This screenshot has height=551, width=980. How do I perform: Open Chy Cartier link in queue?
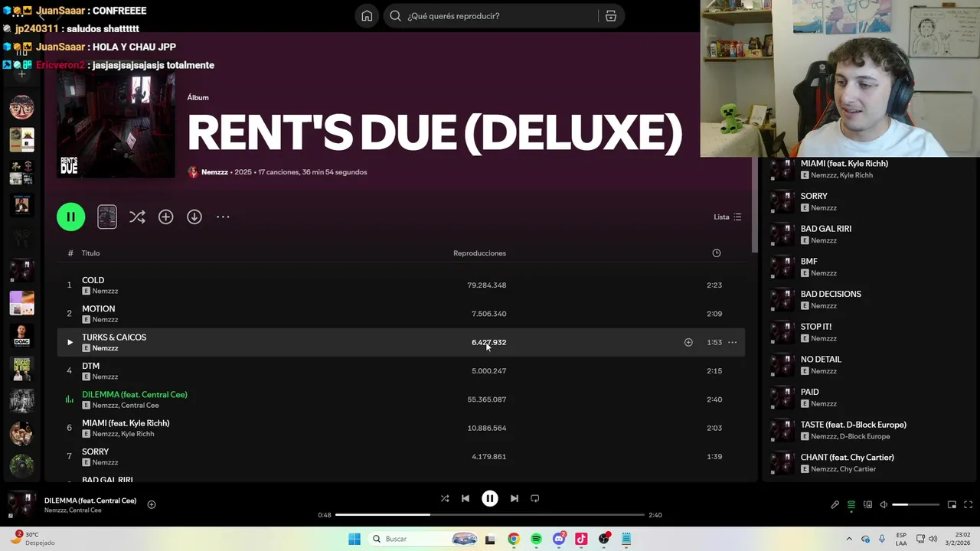click(x=858, y=469)
